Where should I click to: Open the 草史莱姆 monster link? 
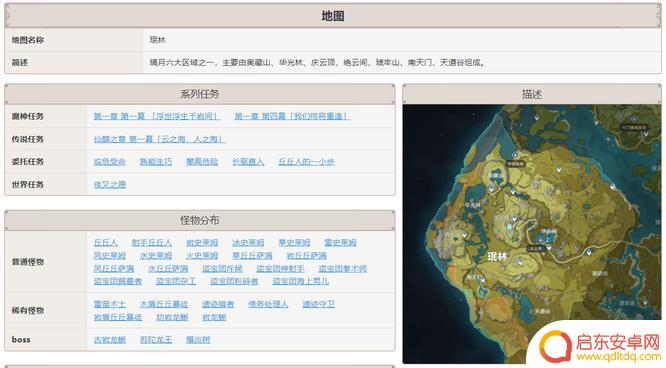[x=294, y=243]
